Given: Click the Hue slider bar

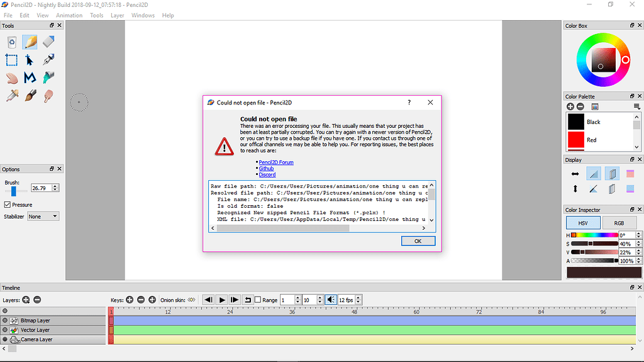Looking at the screenshot, I should 594,235.
